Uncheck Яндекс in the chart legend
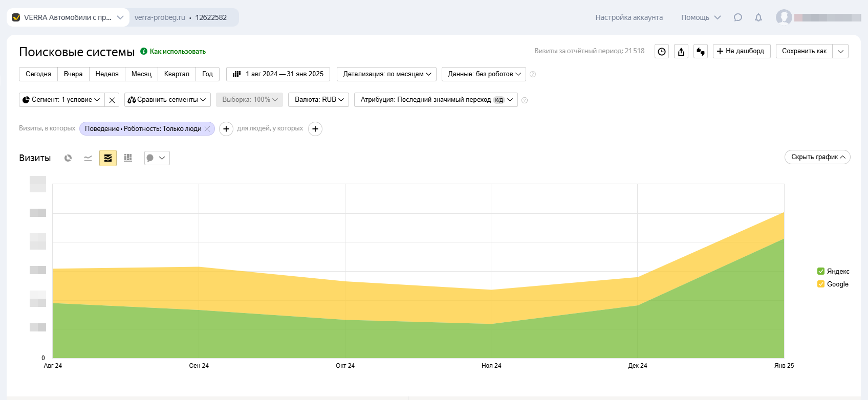The height and width of the screenshot is (400, 868). pos(821,271)
